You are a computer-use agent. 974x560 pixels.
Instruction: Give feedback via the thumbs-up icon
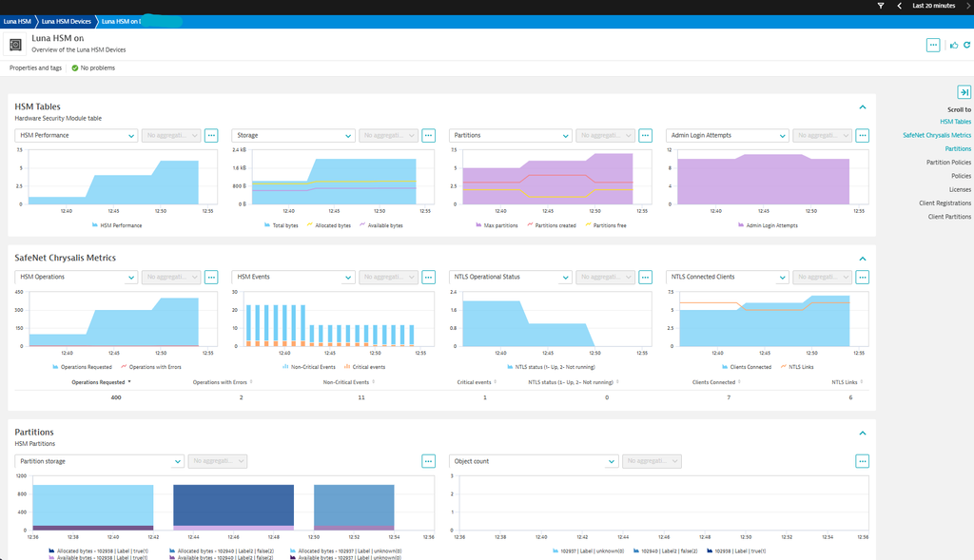click(x=954, y=45)
